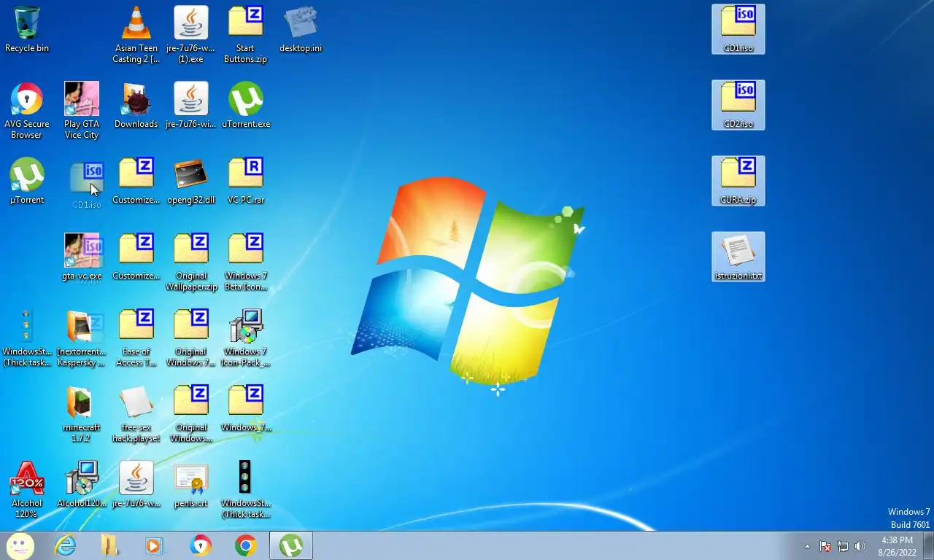Select the µTorrent desktop shortcut
934x560 pixels.
[x=27, y=181]
